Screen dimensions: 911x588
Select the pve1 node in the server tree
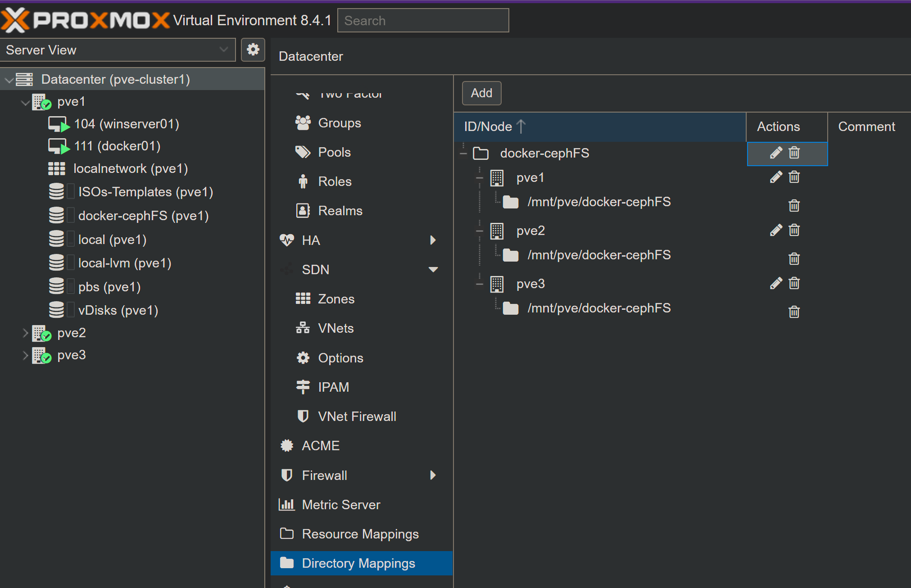pyautogui.click(x=71, y=102)
